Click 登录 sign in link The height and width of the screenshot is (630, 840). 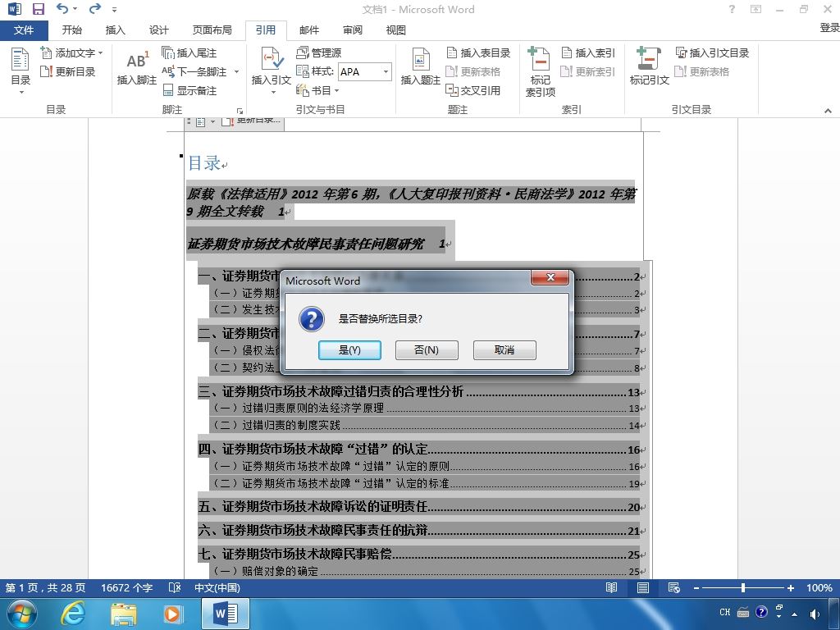click(829, 28)
